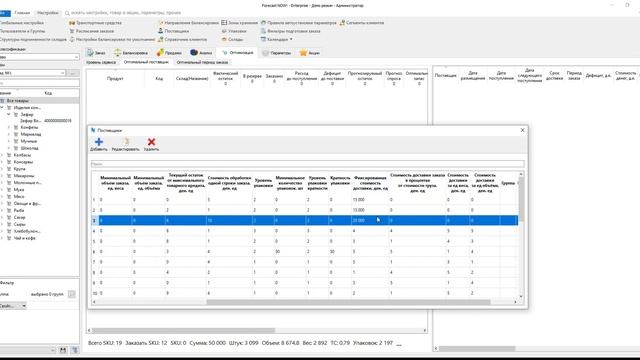Screen dimensions: 640x360
Task: Open Зоны хранения in the ribbon
Action: (x=240, y=23)
